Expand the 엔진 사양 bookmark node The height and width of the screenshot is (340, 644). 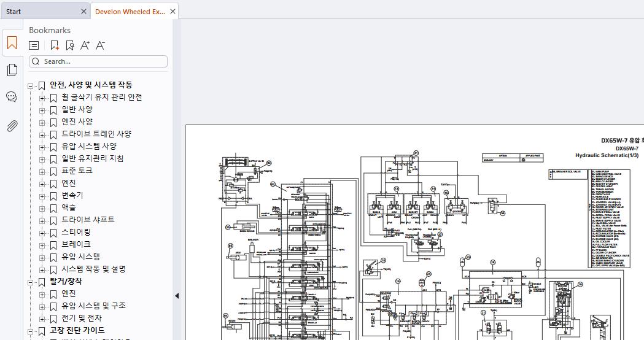42,123
